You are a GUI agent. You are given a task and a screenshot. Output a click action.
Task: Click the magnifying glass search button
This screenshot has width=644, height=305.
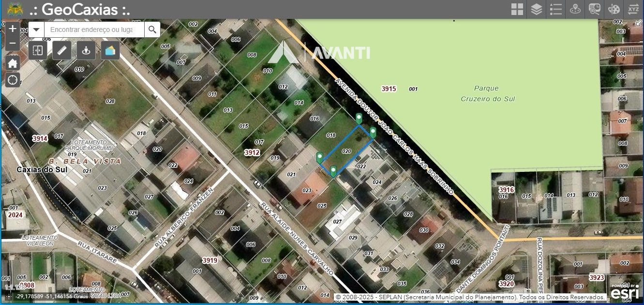(x=152, y=30)
